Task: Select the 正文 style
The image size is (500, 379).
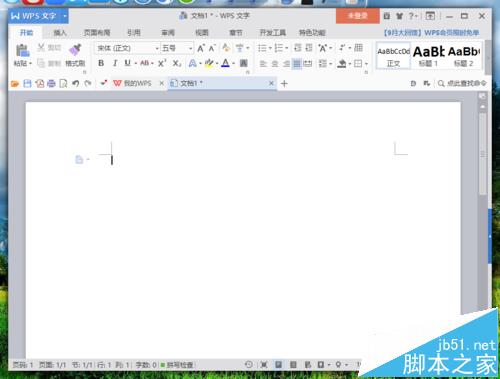Action: point(393,56)
